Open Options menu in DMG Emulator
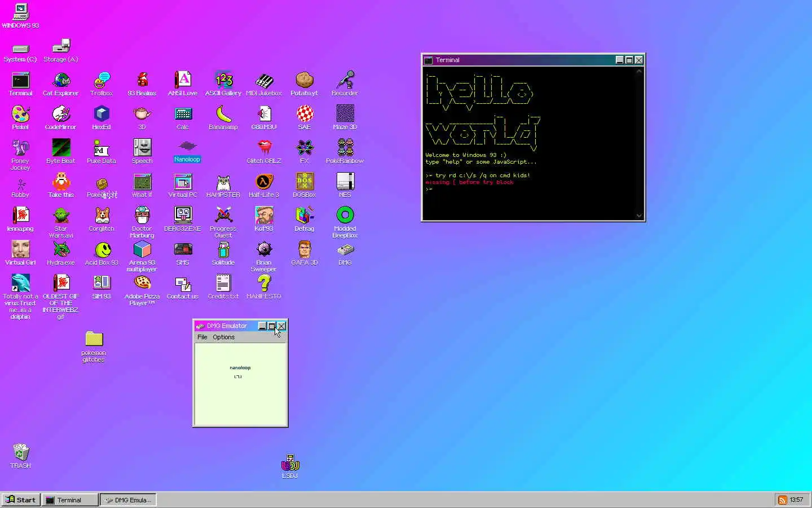The image size is (812, 508). click(x=223, y=337)
